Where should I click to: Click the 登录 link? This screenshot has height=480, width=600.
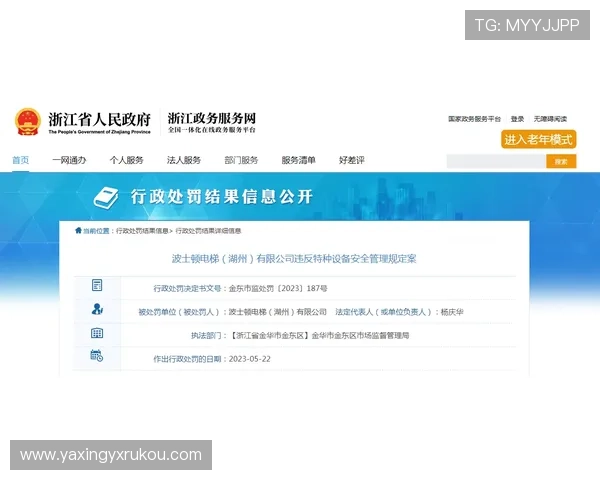point(517,119)
